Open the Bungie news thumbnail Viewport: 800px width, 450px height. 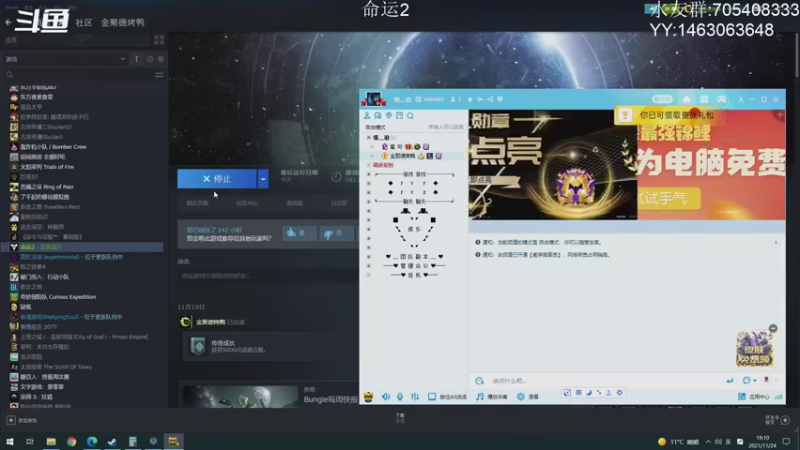(240, 396)
